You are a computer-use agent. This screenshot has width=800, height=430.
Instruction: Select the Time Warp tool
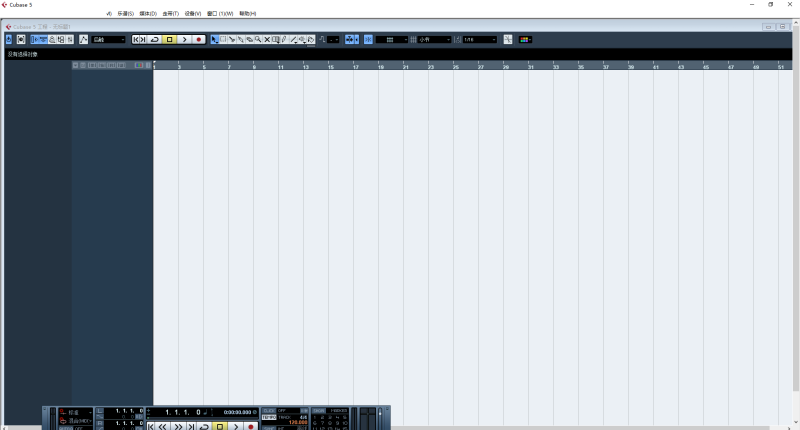(276, 39)
